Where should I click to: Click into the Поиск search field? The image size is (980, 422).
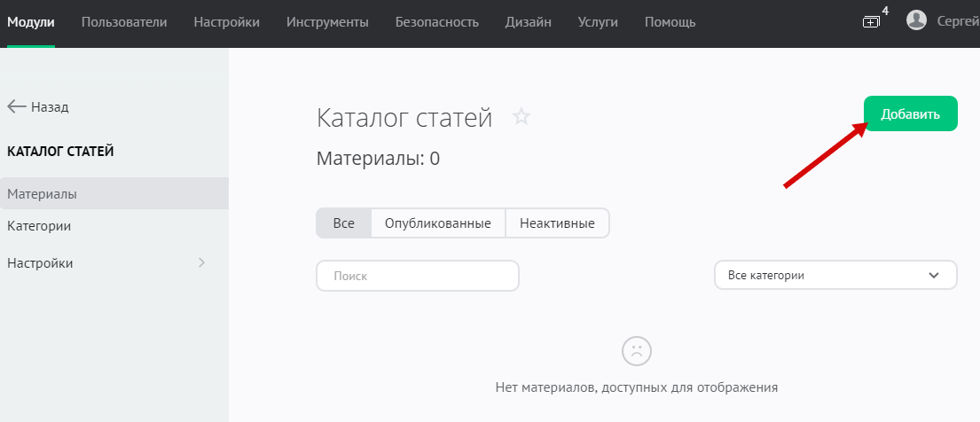(x=417, y=276)
